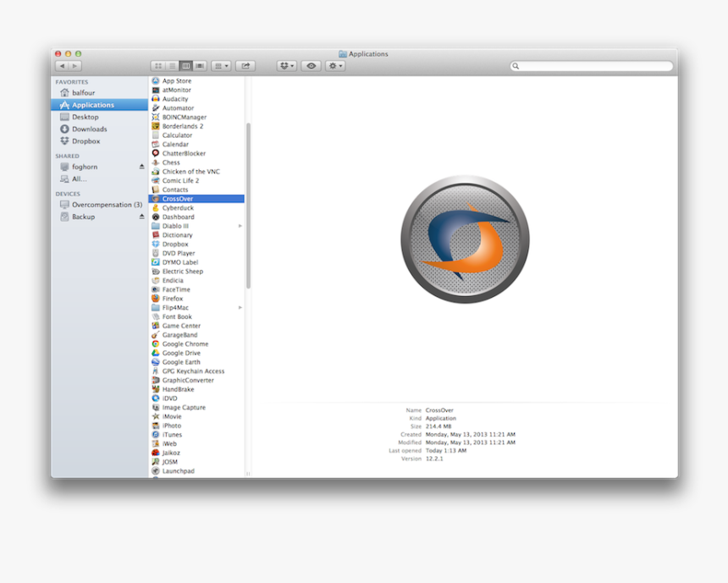Click the Applications window title folder icon

coord(343,54)
